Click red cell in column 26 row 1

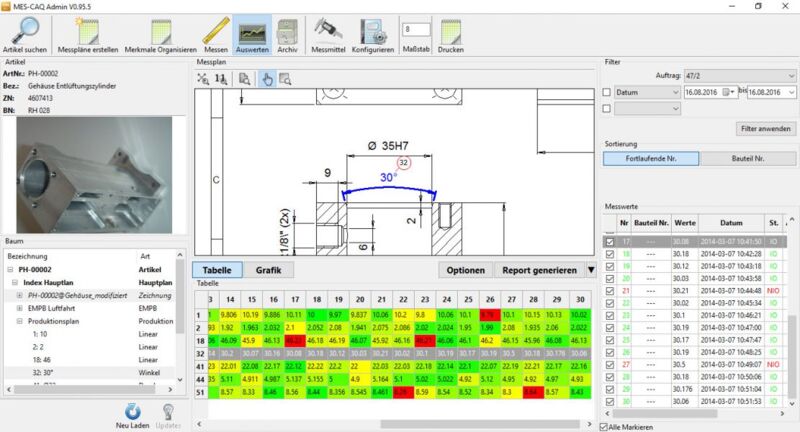[x=490, y=315]
